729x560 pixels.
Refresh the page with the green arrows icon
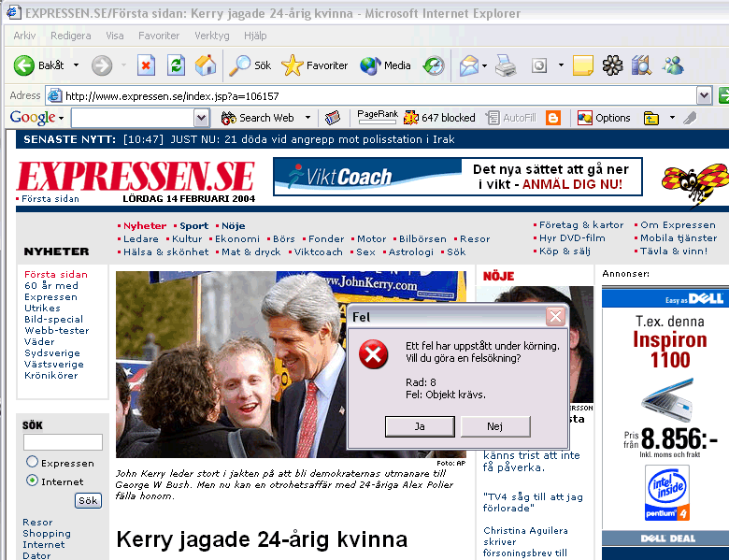(x=177, y=65)
